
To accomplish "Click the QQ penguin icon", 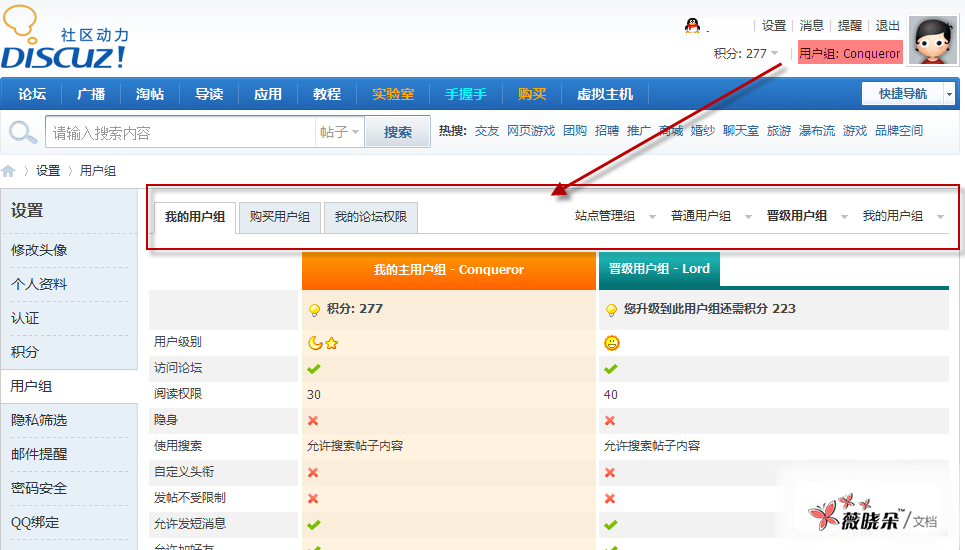I will tap(692, 26).
